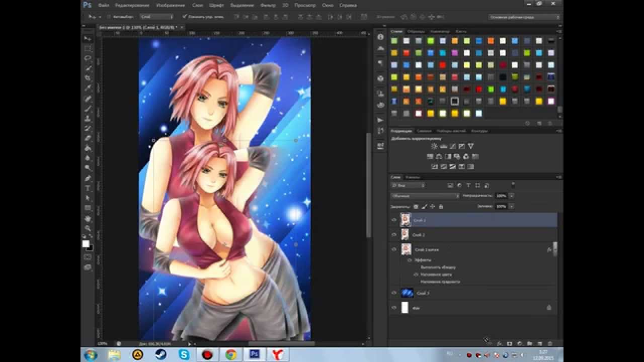Hide the Слой 1 layer with its eye icon
This screenshot has height=362, width=644.
(394, 220)
